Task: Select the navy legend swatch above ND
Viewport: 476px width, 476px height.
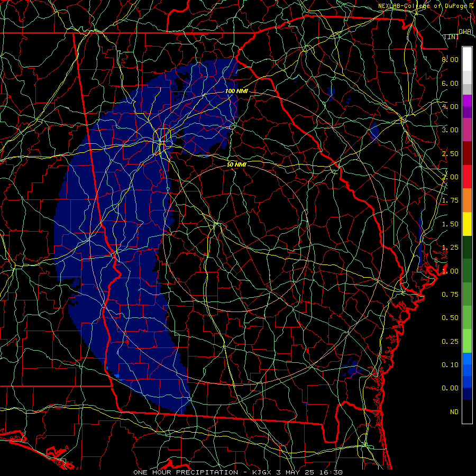Action: (x=467, y=393)
